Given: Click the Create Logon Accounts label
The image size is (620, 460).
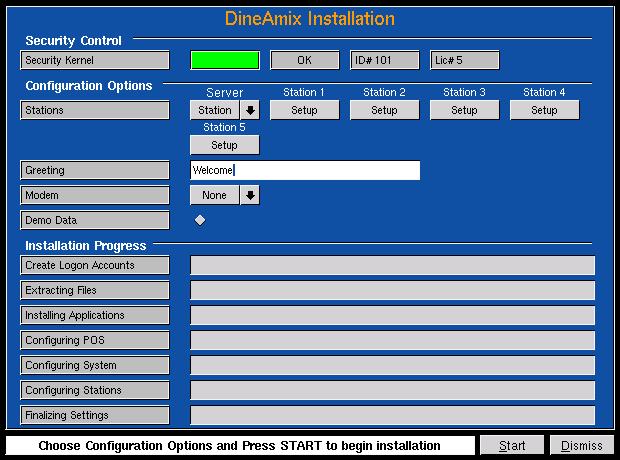Looking at the screenshot, I should point(95,265).
